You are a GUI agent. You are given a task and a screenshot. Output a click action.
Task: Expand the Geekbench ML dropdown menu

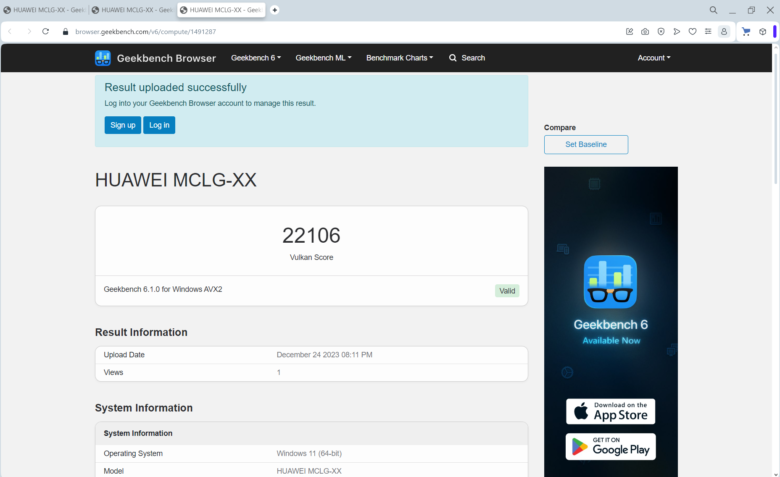pos(323,58)
